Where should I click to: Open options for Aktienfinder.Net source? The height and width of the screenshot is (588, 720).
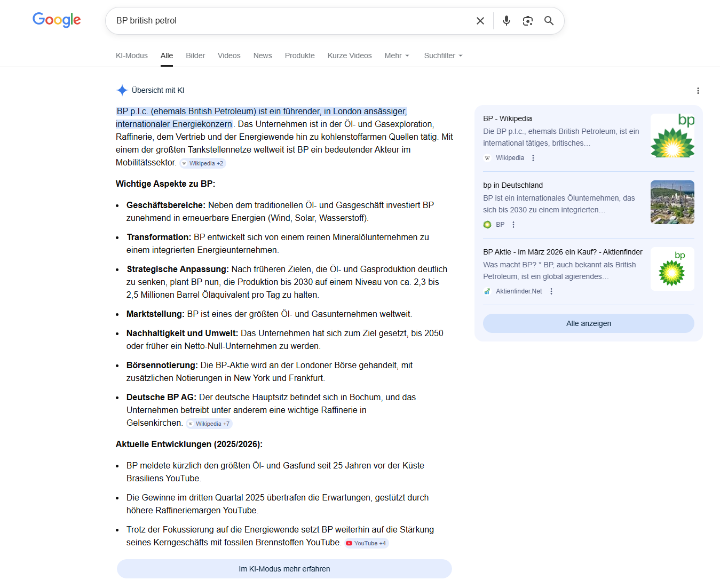coord(551,291)
